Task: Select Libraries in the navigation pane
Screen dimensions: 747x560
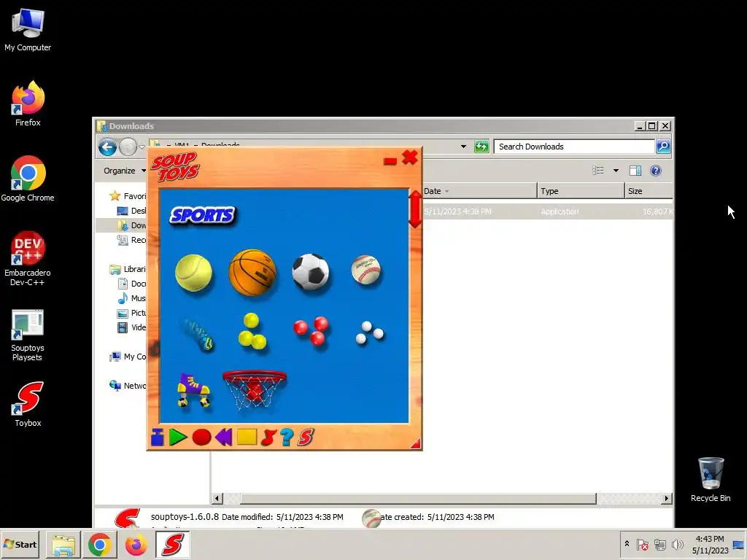Action: tap(128, 269)
